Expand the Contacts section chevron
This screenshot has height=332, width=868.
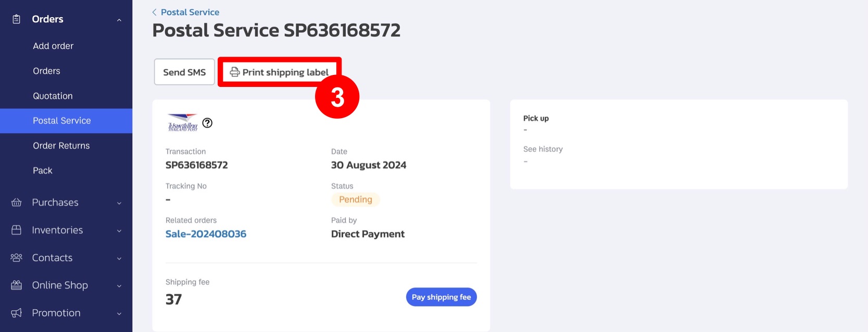119,258
